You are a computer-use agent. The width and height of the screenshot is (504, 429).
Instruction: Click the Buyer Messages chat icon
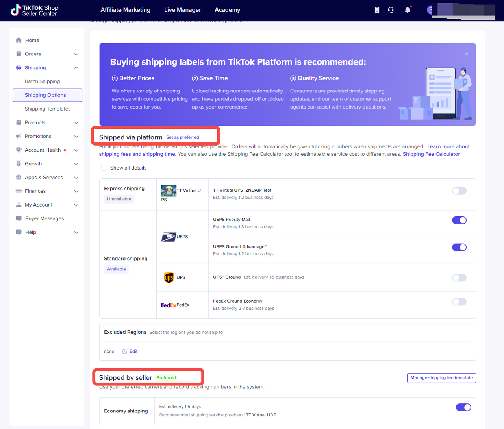(19, 218)
